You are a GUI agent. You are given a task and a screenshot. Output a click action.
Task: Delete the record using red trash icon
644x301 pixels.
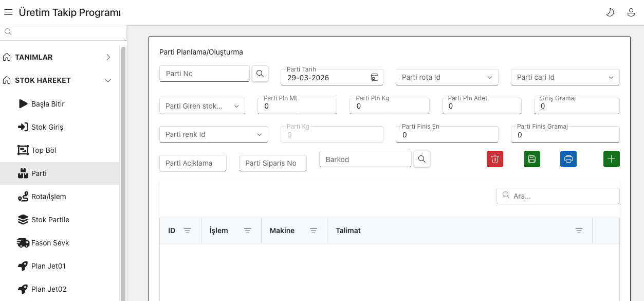pos(494,159)
